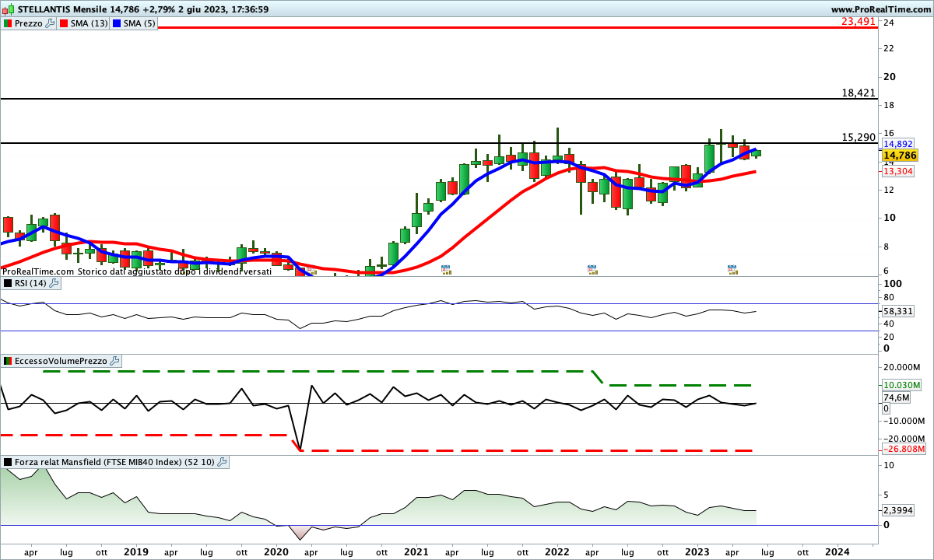This screenshot has width=934, height=560.
Task: Click the -26.808M red volume value tag
Action: click(903, 450)
